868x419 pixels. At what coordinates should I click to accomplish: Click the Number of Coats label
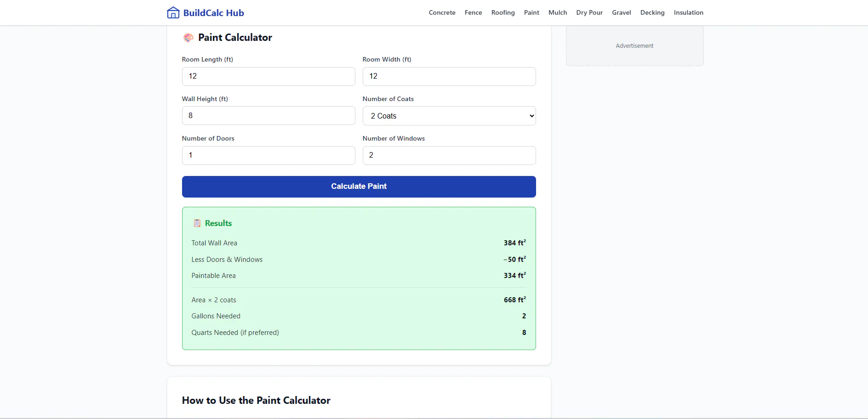(x=388, y=99)
